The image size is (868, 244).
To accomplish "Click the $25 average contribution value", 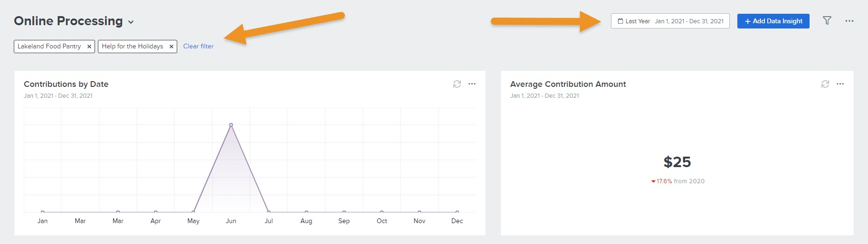I will (x=677, y=162).
